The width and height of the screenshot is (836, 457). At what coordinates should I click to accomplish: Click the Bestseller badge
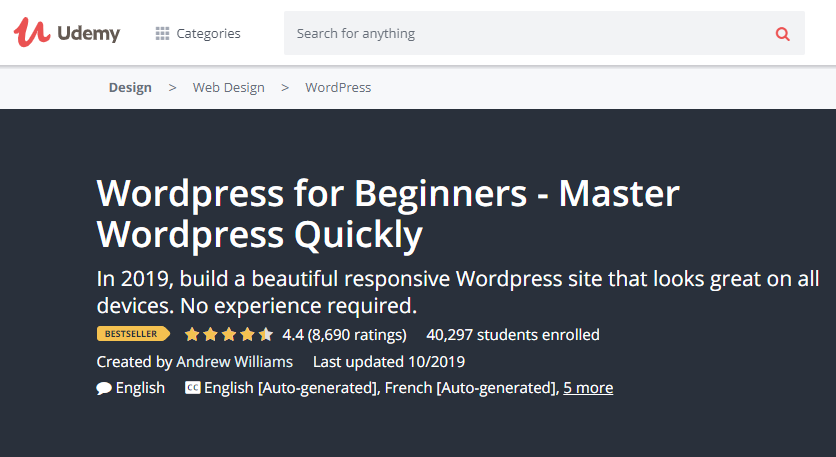point(133,334)
